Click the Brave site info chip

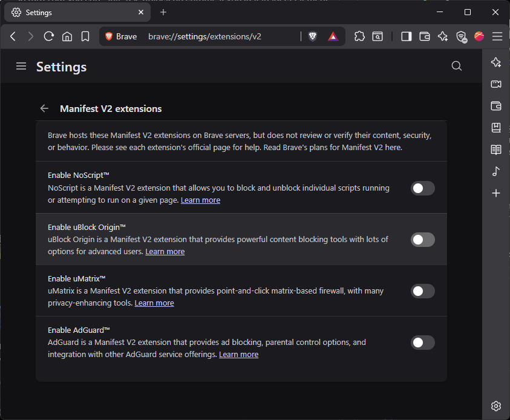tap(121, 36)
